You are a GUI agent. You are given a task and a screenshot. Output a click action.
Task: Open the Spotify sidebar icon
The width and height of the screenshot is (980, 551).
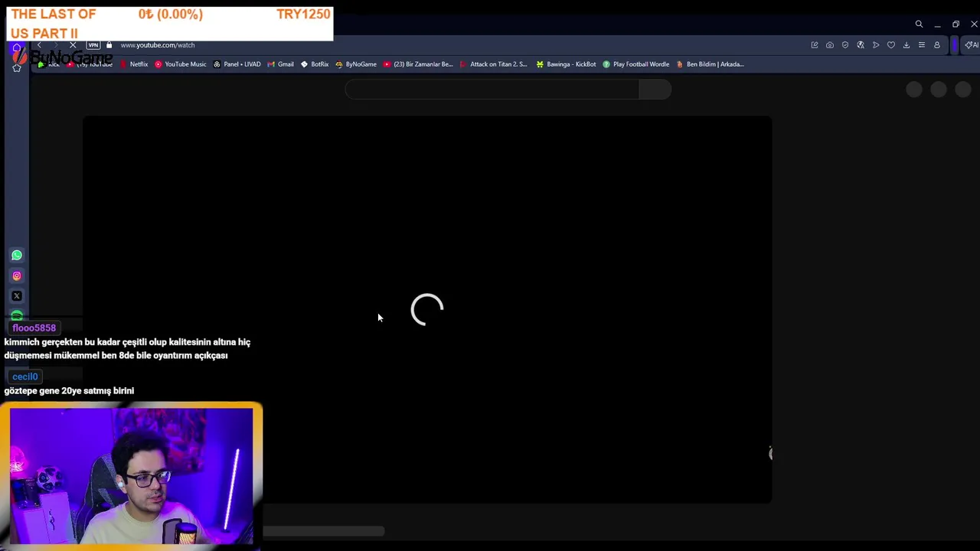[17, 315]
